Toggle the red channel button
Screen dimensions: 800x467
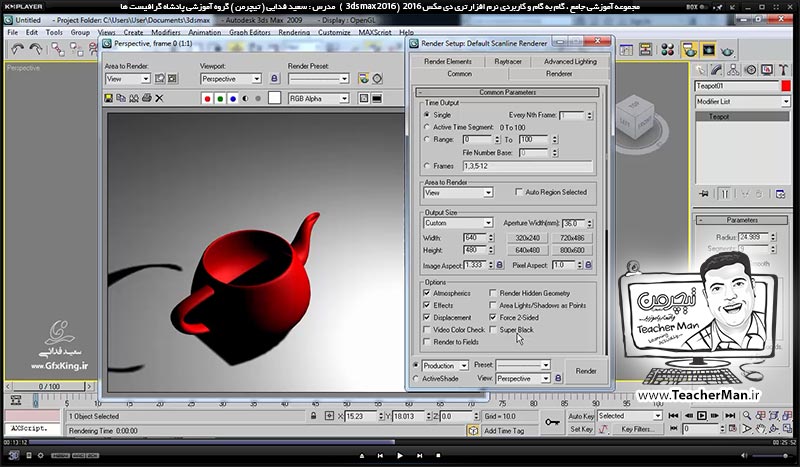[x=207, y=99]
